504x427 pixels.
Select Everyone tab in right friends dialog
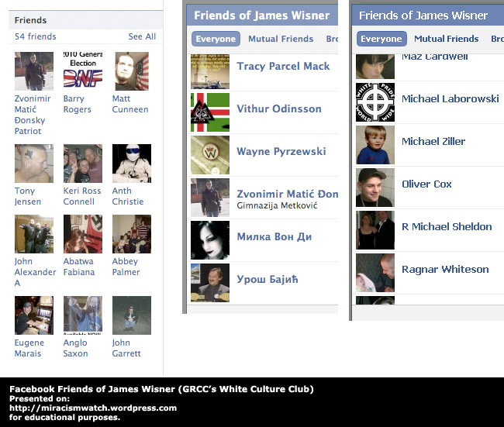click(x=381, y=39)
